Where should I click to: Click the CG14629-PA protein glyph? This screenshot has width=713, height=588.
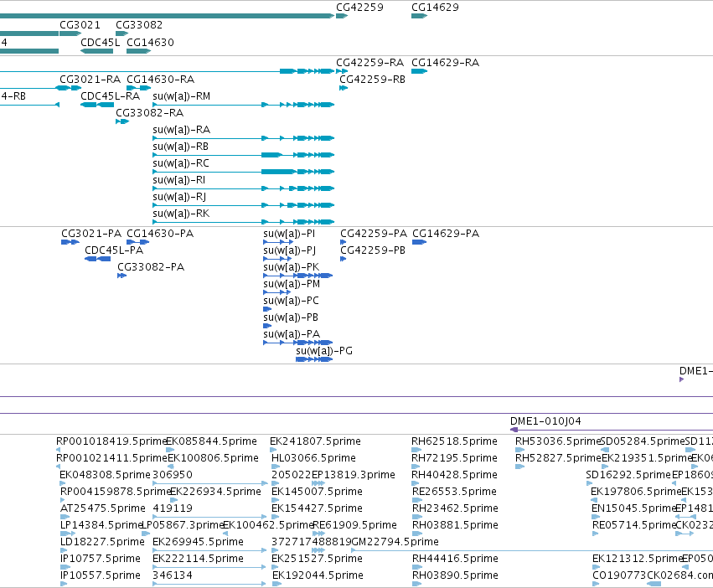[x=419, y=242]
